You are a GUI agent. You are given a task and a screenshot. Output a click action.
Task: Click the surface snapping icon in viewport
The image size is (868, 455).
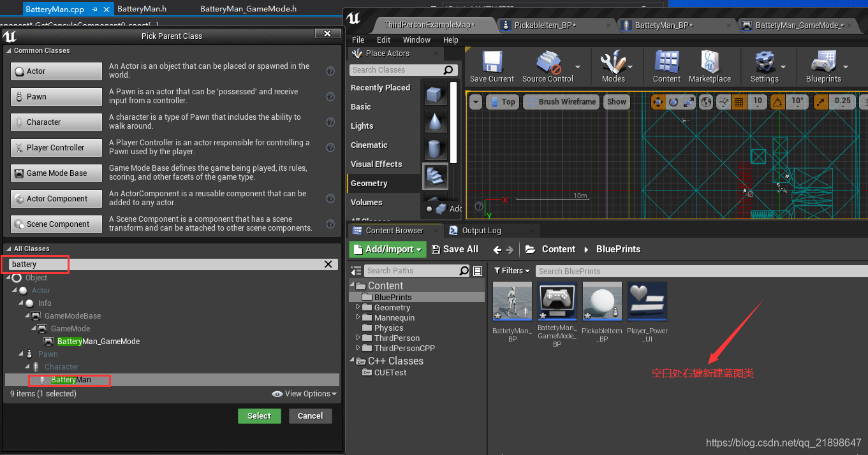tap(723, 101)
